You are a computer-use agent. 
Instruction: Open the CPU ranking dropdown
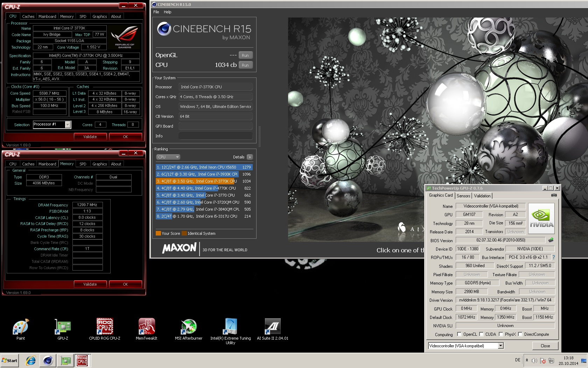point(168,157)
